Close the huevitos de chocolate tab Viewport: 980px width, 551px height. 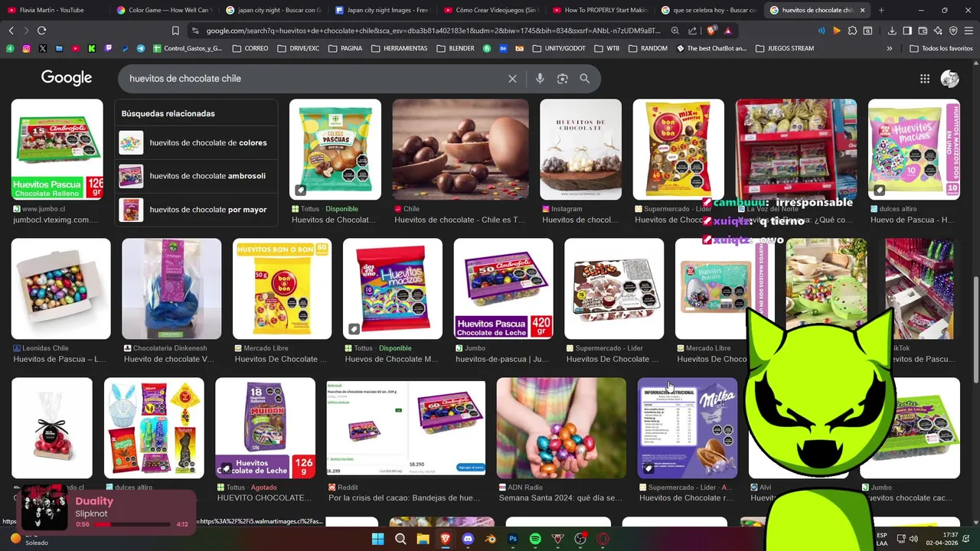tap(863, 10)
